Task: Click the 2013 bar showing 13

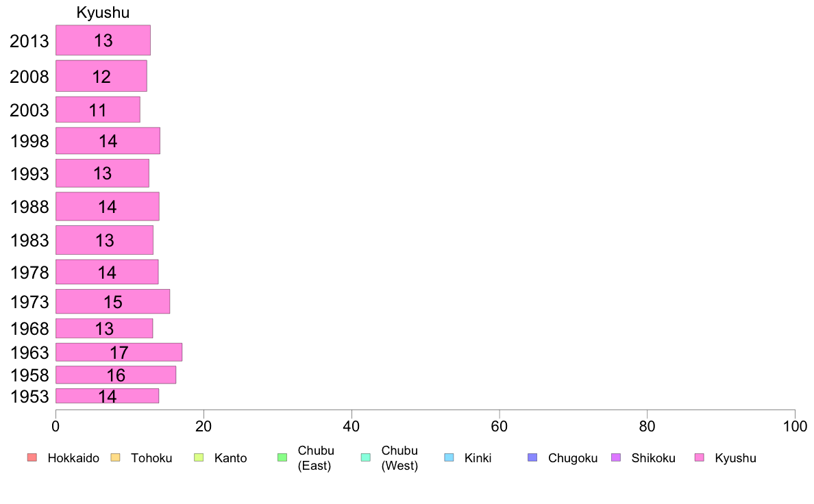Action: point(103,40)
